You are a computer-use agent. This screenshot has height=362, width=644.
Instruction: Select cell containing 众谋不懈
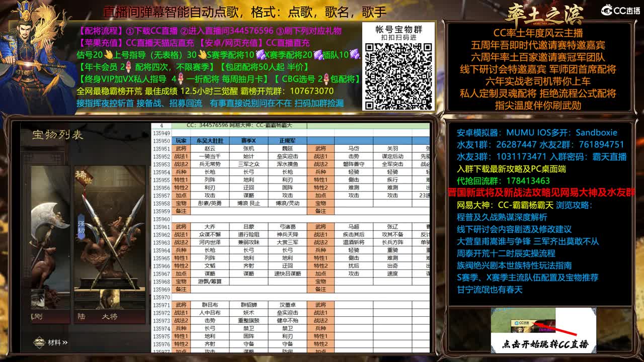[209, 235]
